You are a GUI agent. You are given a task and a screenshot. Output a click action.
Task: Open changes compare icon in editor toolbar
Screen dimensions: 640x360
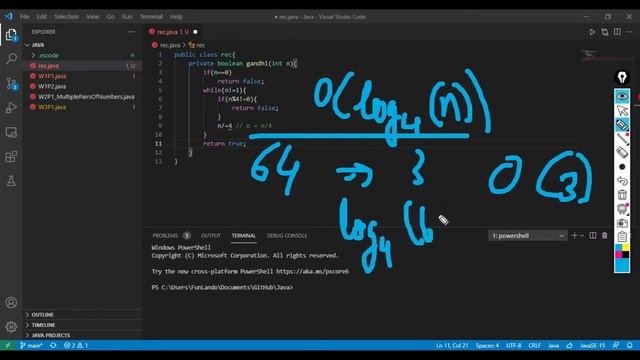coord(604,32)
